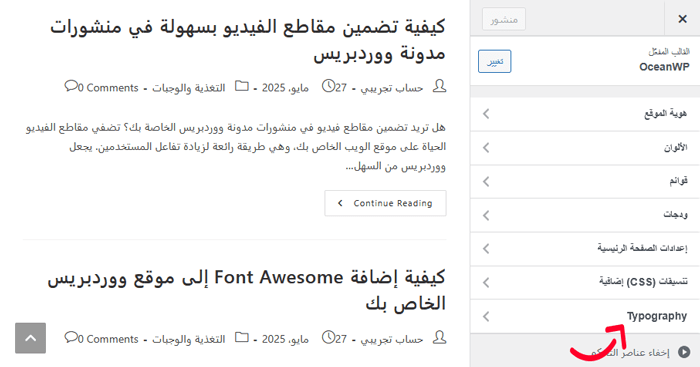Open category التغذية والوجبات on Font Awesome post
The image size is (700, 367).
[188, 340]
